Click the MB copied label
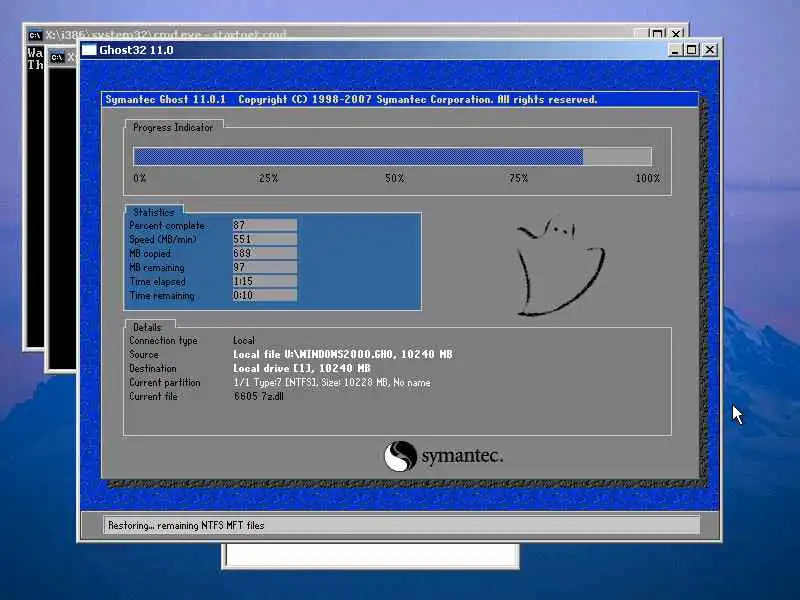This screenshot has width=800, height=600. point(150,254)
